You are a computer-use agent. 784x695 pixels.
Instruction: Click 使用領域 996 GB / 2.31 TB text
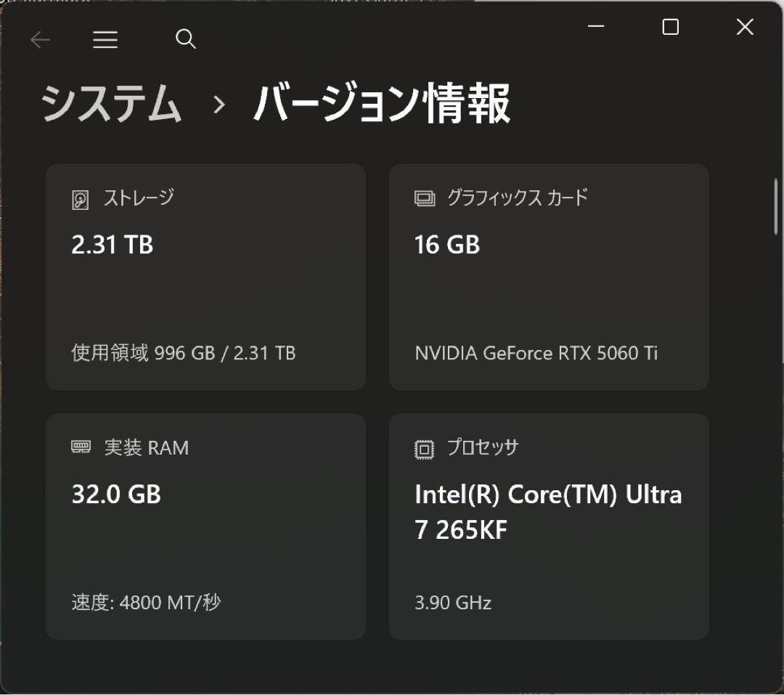pyautogui.click(x=184, y=353)
